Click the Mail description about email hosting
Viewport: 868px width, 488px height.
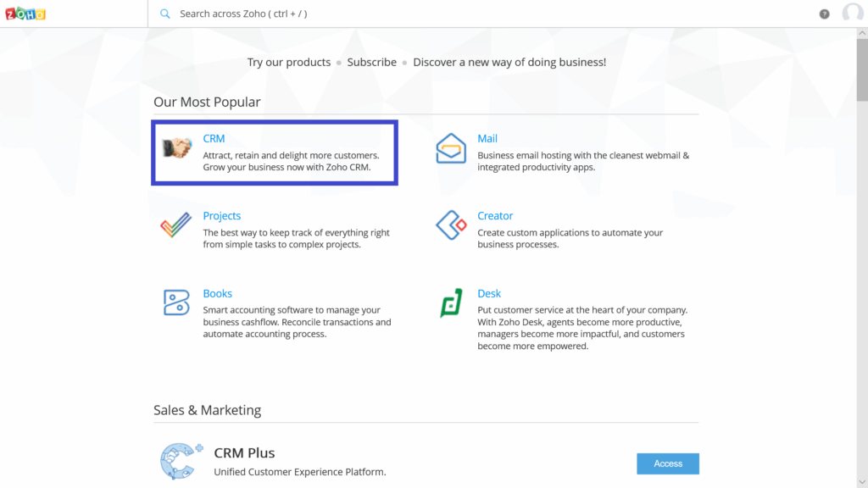[583, 161]
